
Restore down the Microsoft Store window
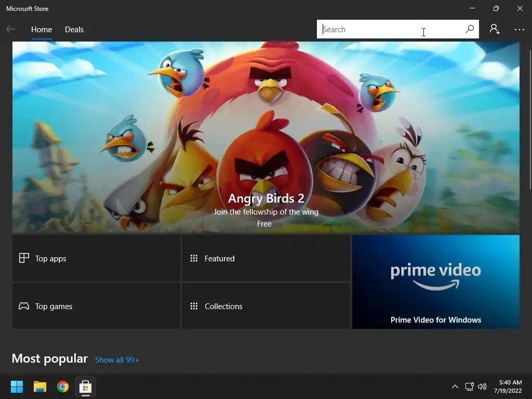(496, 8)
